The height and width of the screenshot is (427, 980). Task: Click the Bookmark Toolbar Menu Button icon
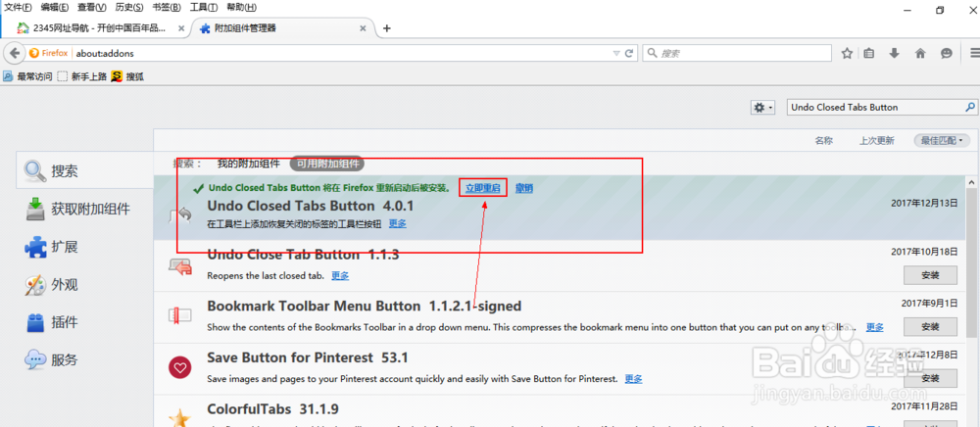click(180, 316)
